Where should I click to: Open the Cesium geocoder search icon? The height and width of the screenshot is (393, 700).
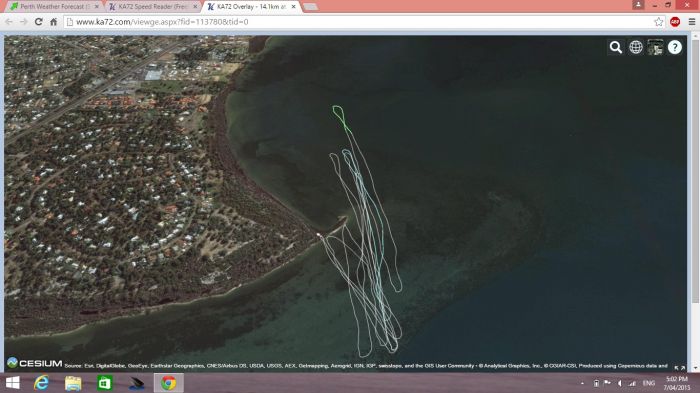pos(616,47)
